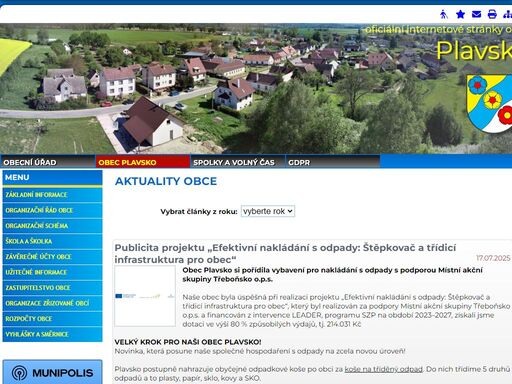Open Škola a školka menu item
The image size is (512, 384).
52,241
